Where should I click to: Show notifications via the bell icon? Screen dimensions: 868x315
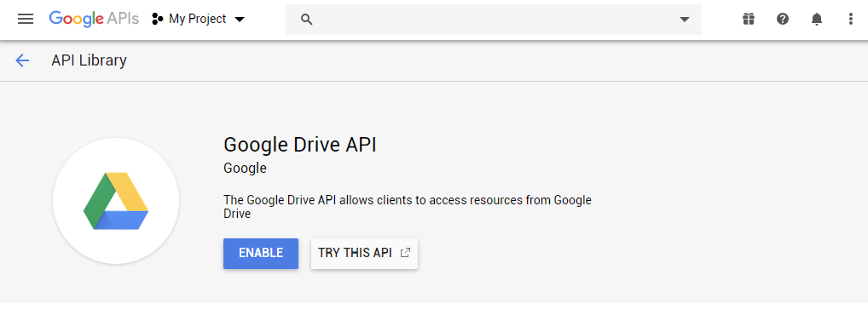(817, 20)
